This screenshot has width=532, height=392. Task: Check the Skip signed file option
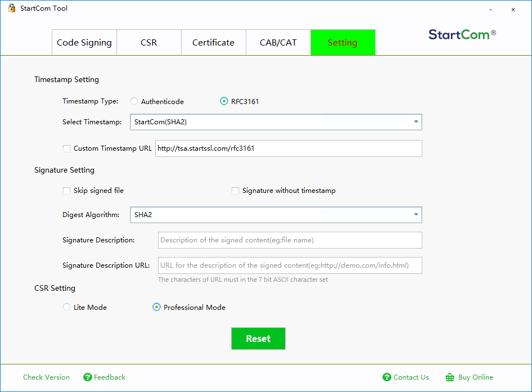66,191
